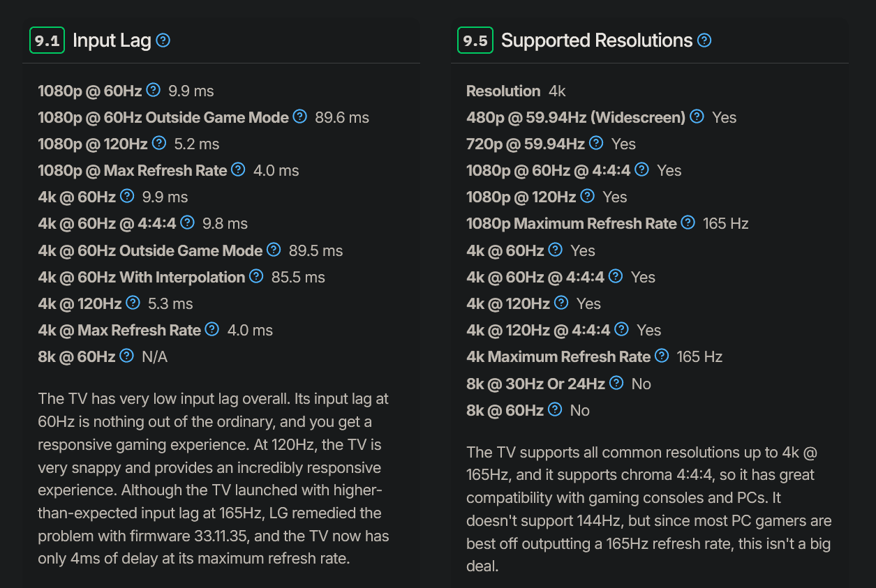Click help icon beside 480p @ 59.94Hz (Widescreen)
The image size is (876, 588).
(697, 116)
